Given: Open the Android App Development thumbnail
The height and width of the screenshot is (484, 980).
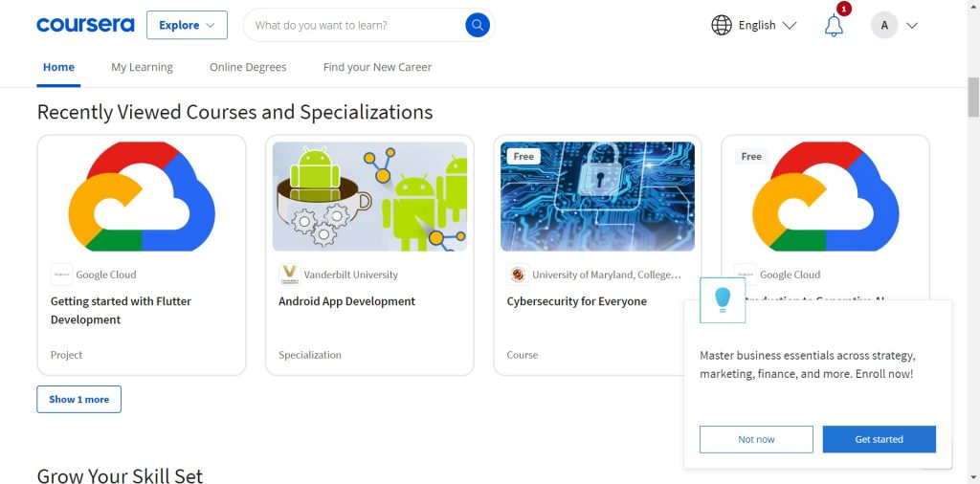Looking at the screenshot, I should point(369,196).
